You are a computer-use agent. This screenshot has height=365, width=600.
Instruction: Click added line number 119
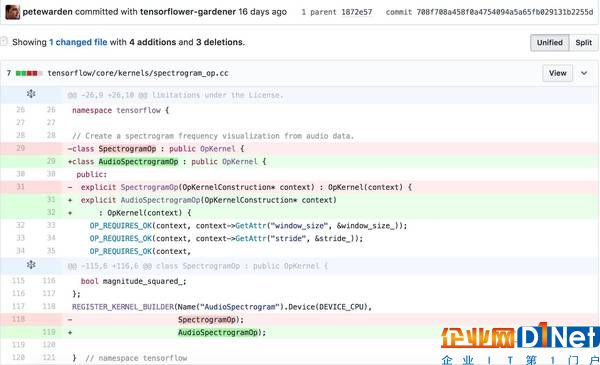(x=49, y=332)
